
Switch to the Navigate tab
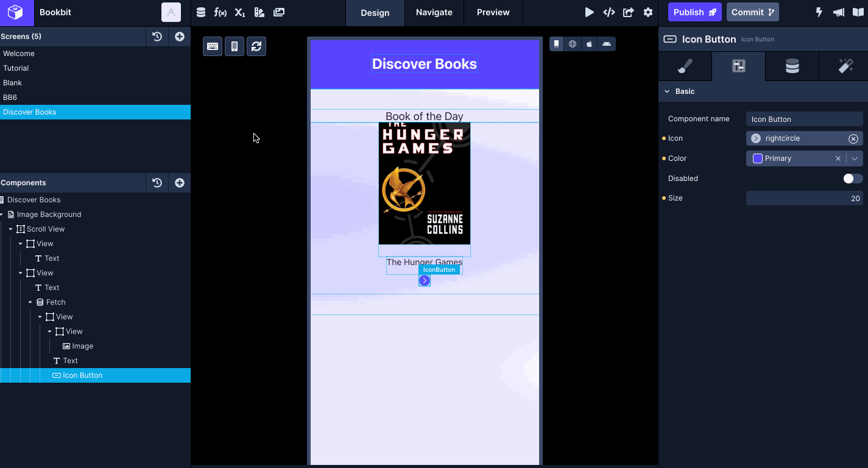pos(434,12)
